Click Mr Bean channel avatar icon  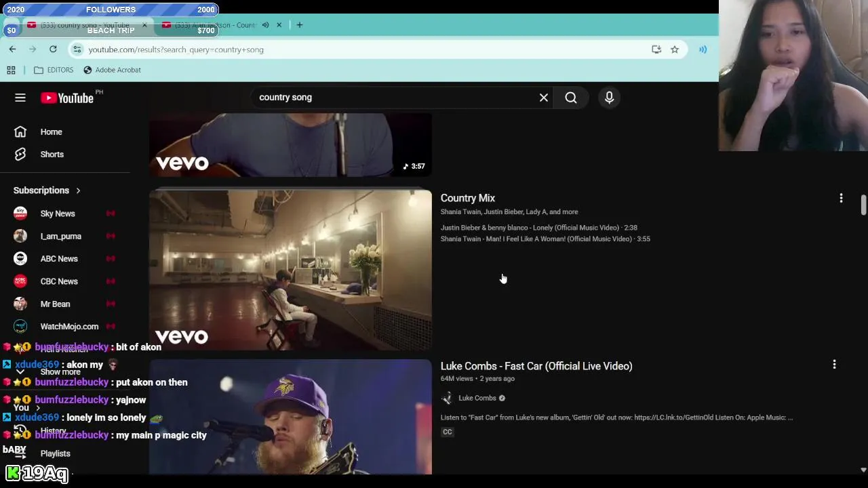(x=20, y=304)
